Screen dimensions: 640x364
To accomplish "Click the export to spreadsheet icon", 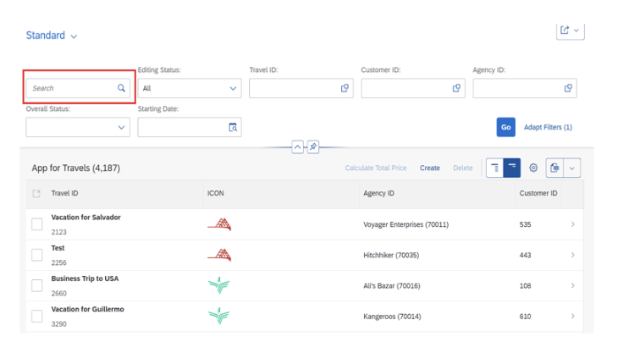I will (x=554, y=168).
